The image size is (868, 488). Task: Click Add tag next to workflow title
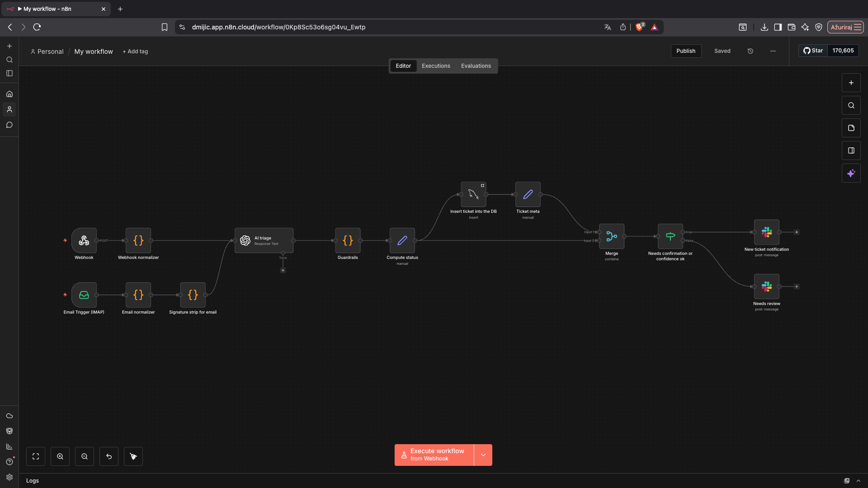pos(135,51)
